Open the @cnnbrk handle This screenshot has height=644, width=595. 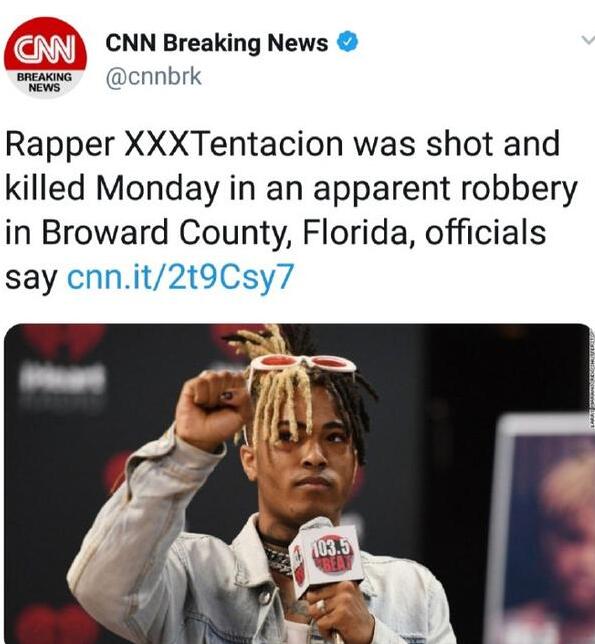(154, 77)
